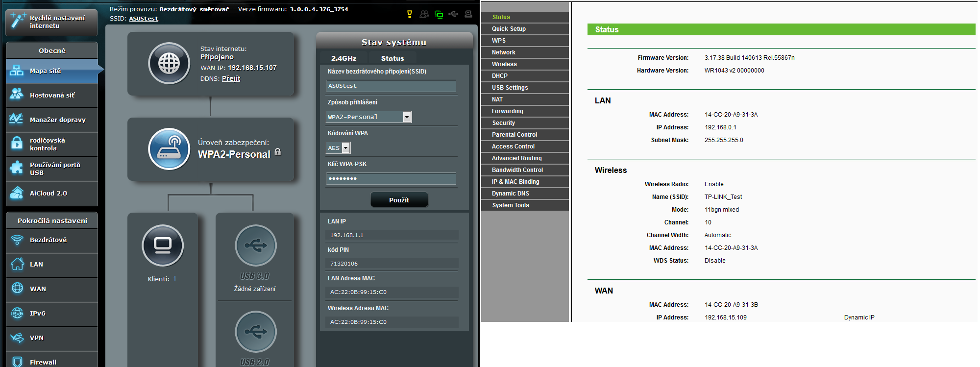Open Wireless in TP-Link menu

(504, 64)
